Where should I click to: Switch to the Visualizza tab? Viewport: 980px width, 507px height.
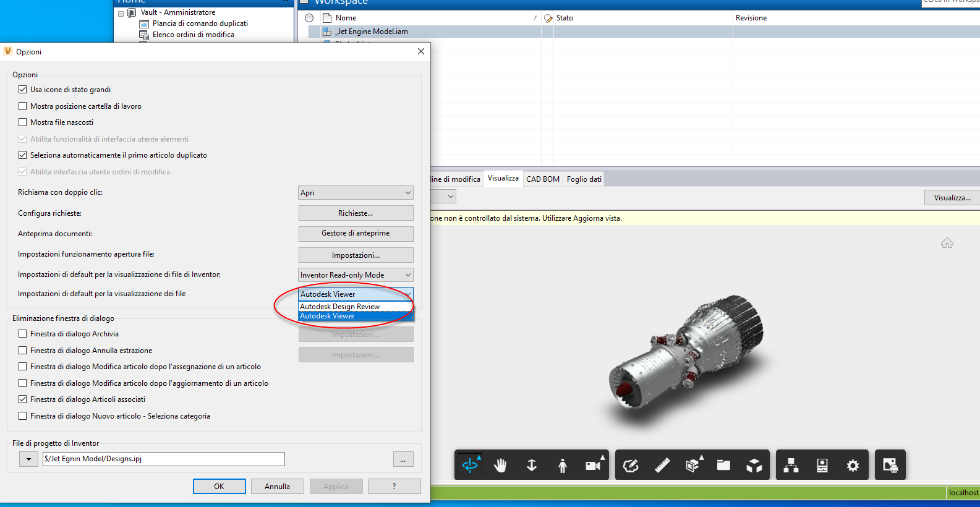click(503, 178)
